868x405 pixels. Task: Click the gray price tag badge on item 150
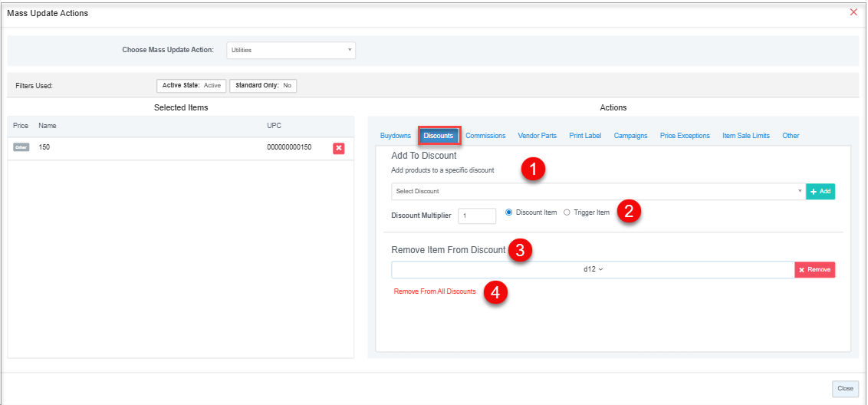pyautogui.click(x=21, y=147)
